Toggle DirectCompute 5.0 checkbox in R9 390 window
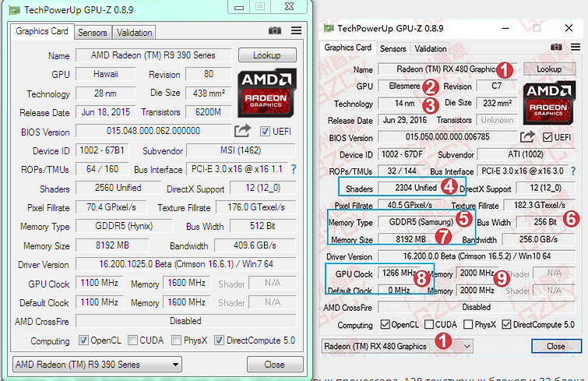588x381 pixels. point(219,340)
